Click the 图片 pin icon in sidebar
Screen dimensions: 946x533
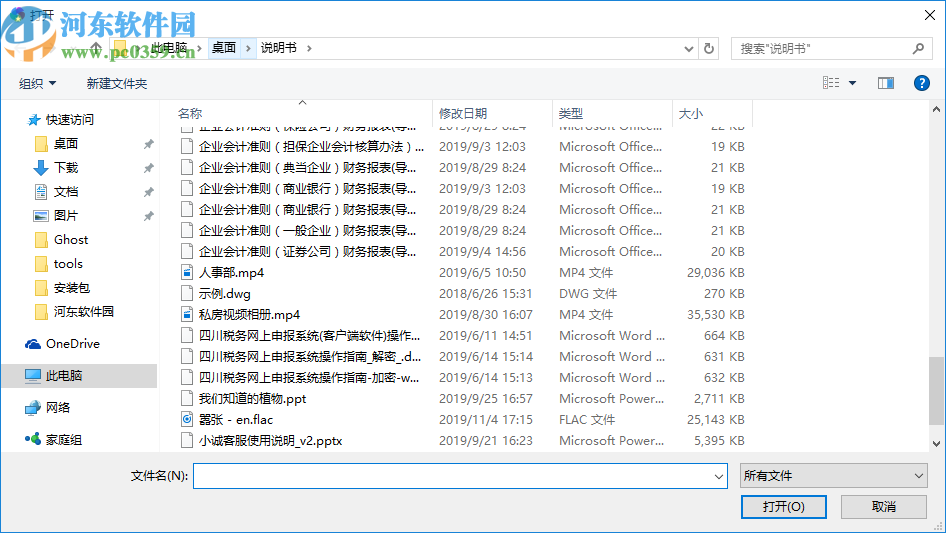(x=148, y=216)
